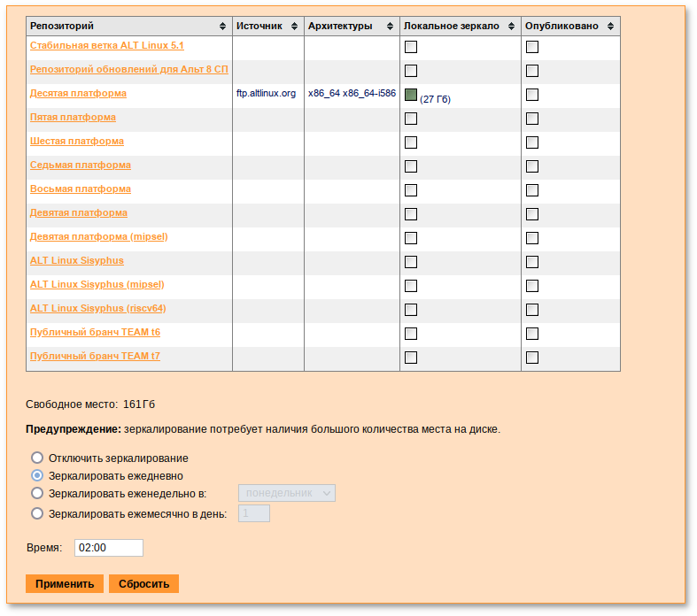Select Отключить зеркалирование option
697x616 pixels.
point(37,458)
